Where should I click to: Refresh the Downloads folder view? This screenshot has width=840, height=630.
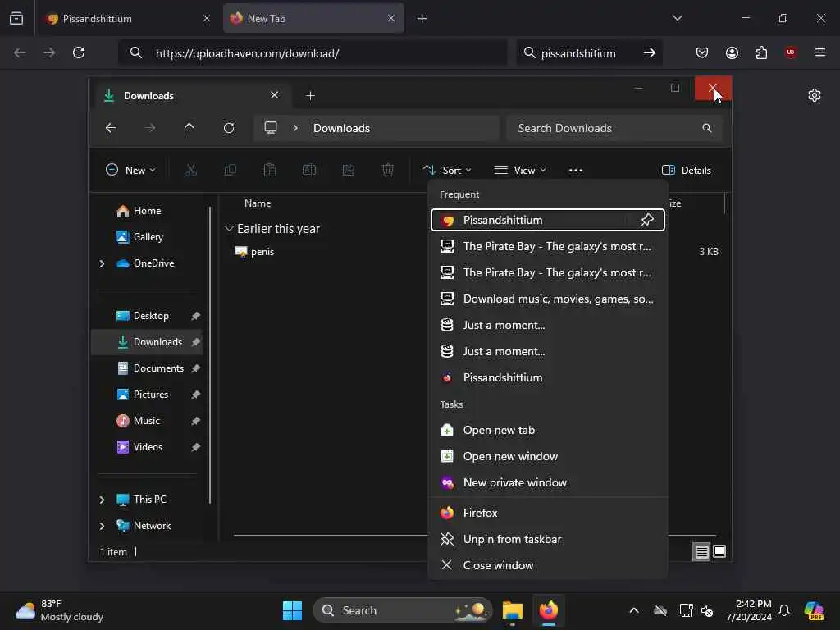pos(229,128)
